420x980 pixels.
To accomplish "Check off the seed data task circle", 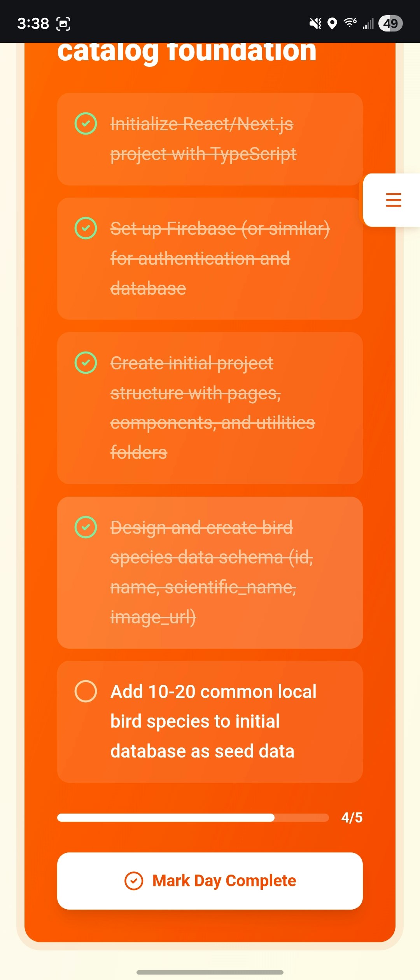I will 86,692.
